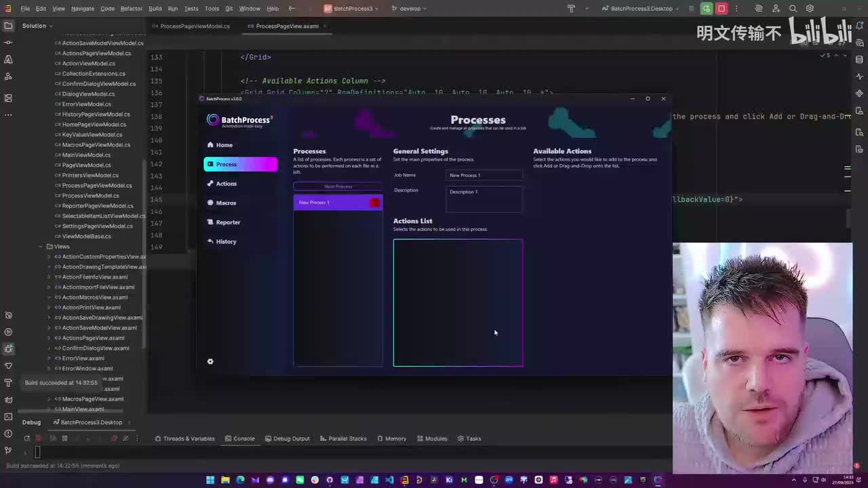
Task: Open the Build menu
Action: (155, 9)
